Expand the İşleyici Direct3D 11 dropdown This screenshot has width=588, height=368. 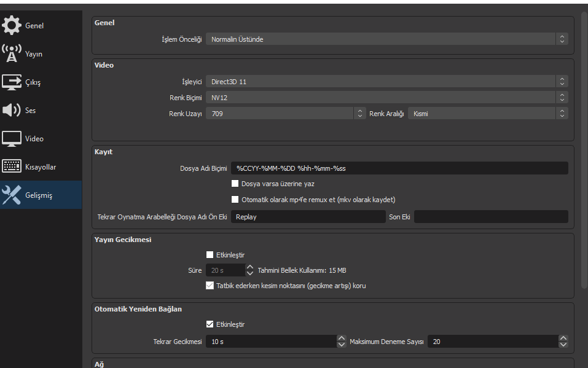(386, 82)
